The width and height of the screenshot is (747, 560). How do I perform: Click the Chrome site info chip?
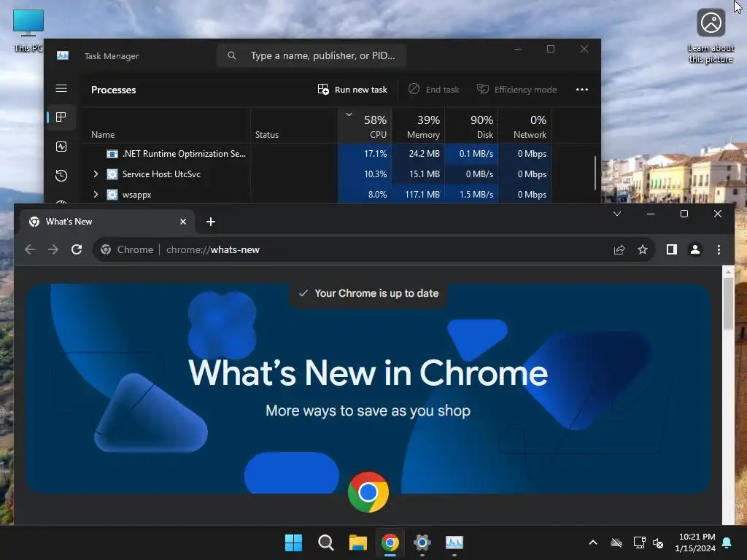point(127,249)
